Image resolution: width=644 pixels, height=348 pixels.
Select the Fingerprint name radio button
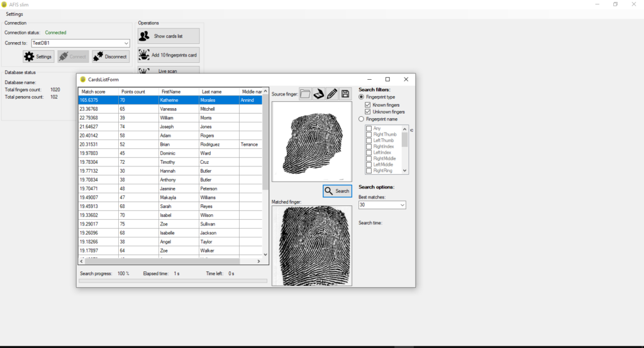coord(361,119)
